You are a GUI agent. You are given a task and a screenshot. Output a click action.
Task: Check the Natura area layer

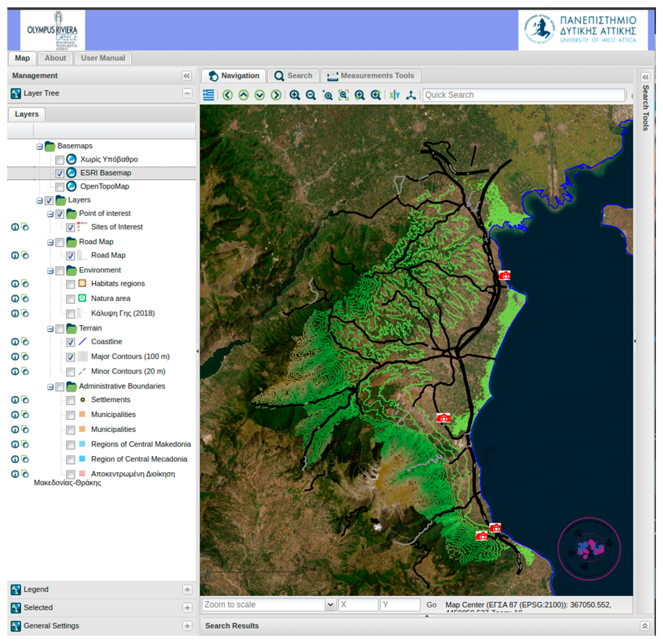pyautogui.click(x=70, y=299)
